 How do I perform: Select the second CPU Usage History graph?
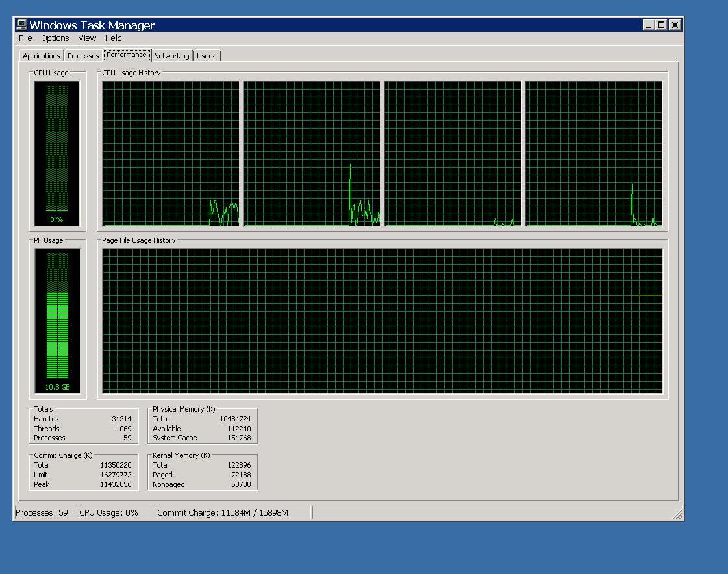[312, 153]
